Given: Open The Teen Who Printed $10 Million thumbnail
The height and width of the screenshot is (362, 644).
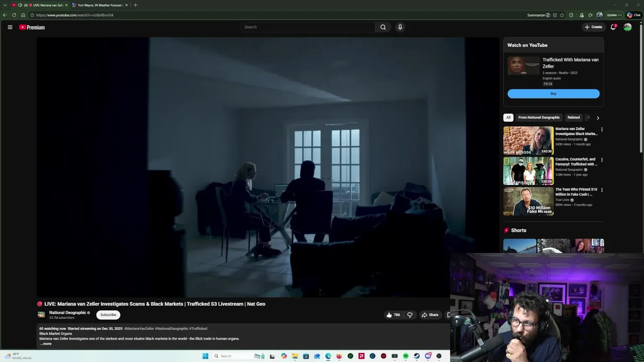Looking at the screenshot, I should [x=528, y=201].
